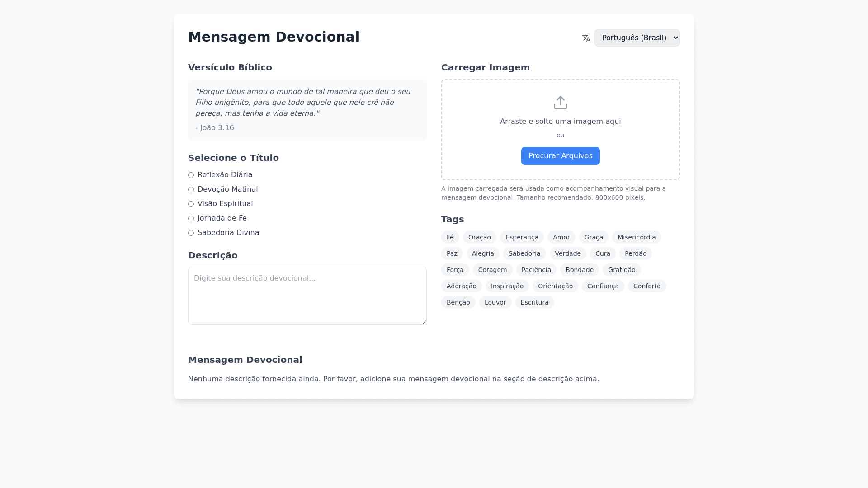
Task: Focus the devotional description text area
Action: [x=307, y=296]
